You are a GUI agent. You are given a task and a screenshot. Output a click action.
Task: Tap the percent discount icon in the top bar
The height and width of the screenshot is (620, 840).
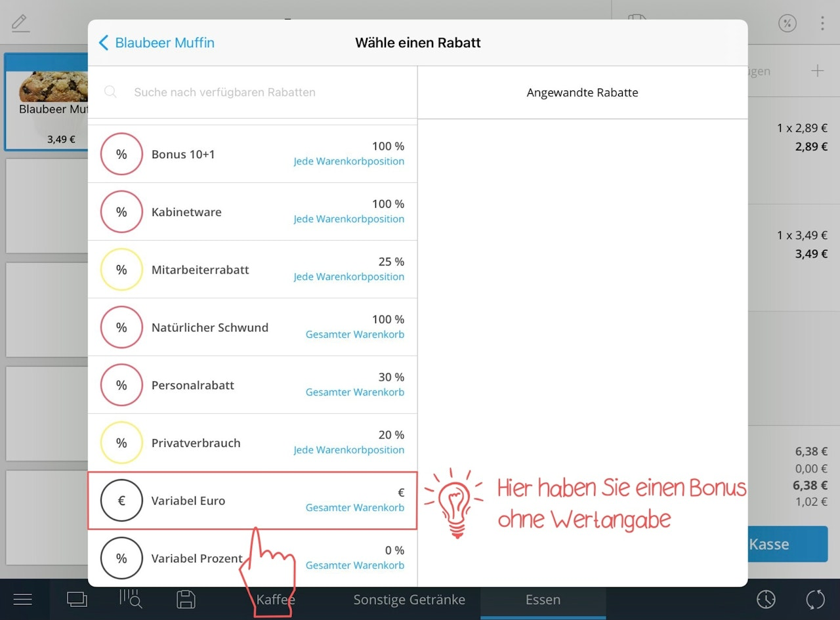point(787,24)
